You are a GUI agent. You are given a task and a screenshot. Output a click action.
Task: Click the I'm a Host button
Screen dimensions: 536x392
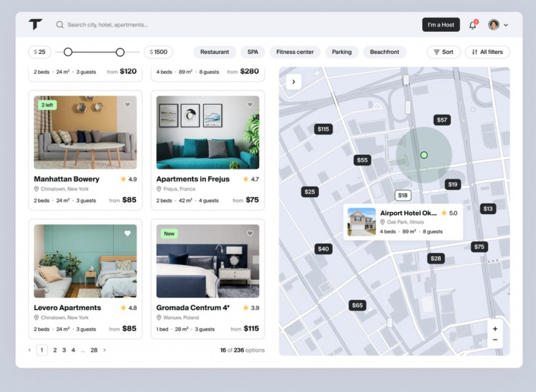441,25
